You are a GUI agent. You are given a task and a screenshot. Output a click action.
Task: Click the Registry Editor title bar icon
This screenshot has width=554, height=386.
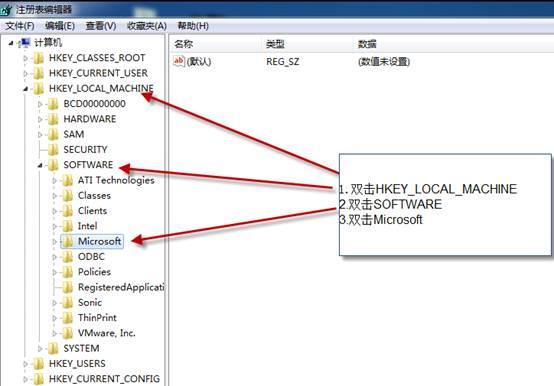(x=6, y=10)
